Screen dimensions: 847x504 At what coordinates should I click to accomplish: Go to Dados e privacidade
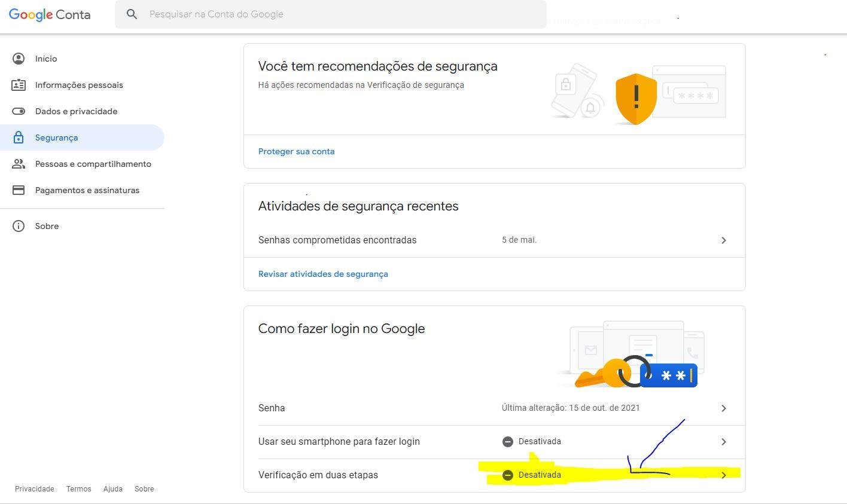pos(82,111)
